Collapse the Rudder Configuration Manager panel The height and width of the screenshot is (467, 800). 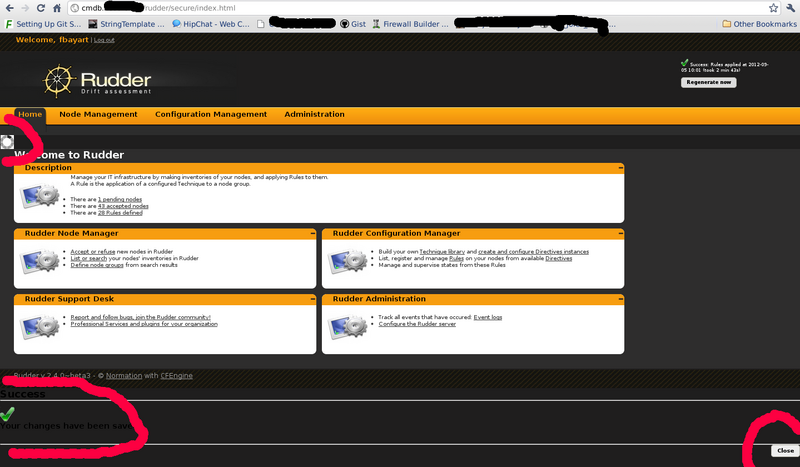coord(620,233)
